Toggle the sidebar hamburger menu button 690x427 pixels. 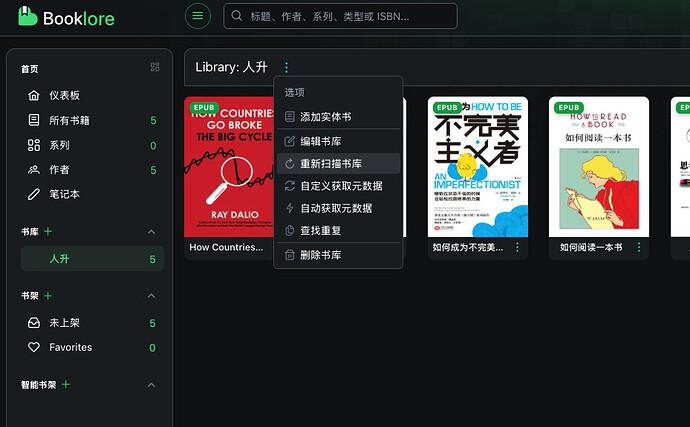[198, 16]
